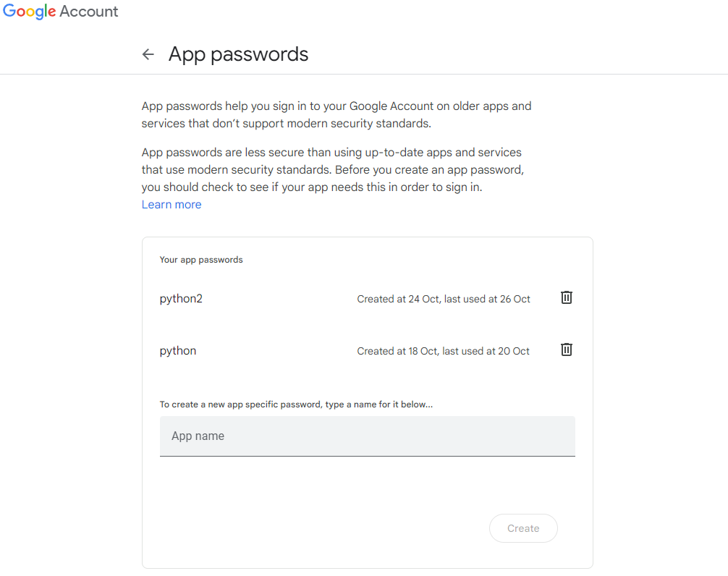Screen dimensions: 728x576
Task: Click the Create button
Action: [523, 528]
